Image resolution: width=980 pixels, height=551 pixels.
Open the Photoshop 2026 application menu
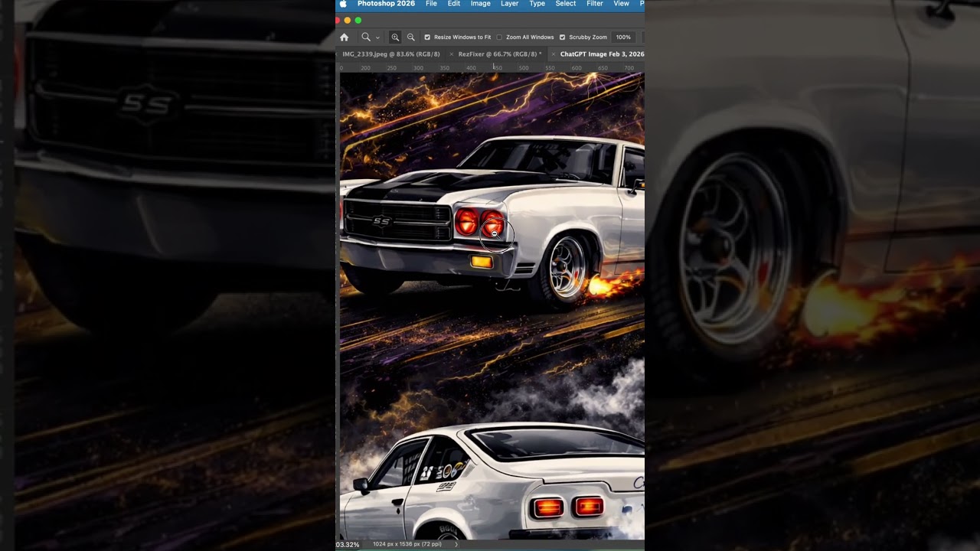tap(386, 4)
